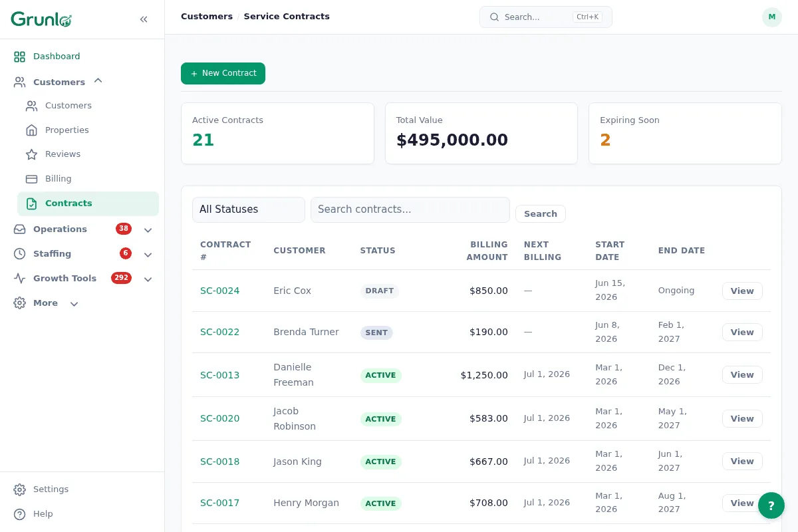Open contract link SC-0018

coord(219,462)
